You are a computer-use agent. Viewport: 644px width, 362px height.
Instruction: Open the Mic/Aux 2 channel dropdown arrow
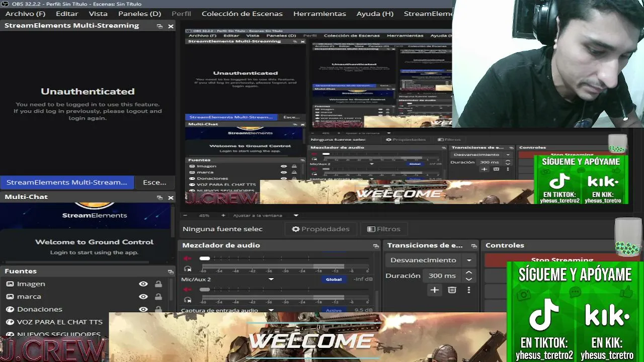pyautogui.click(x=271, y=280)
